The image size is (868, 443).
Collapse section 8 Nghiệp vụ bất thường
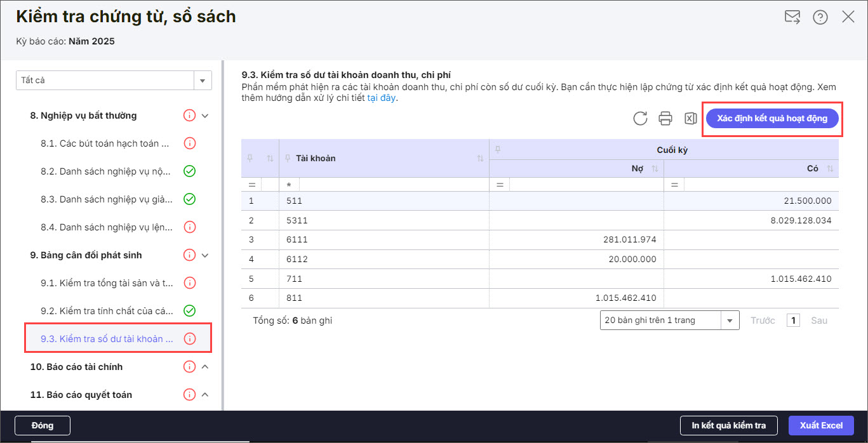pyautogui.click(x=205, y=116)
